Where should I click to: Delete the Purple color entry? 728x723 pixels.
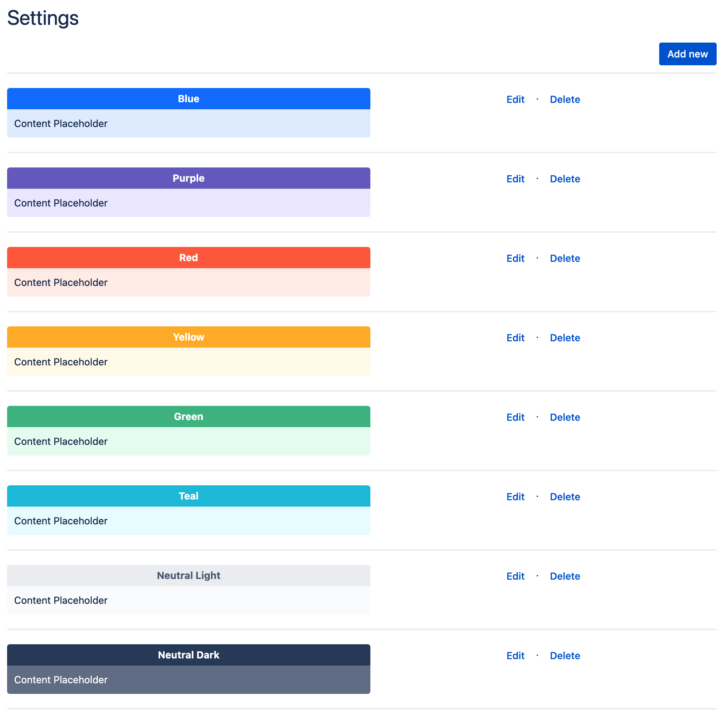coord(564,178)
